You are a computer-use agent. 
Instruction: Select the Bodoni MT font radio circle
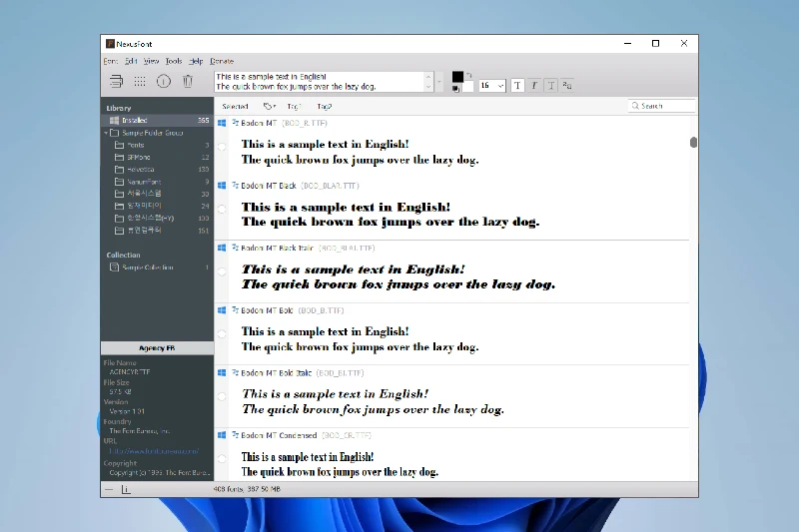point(222,146)
